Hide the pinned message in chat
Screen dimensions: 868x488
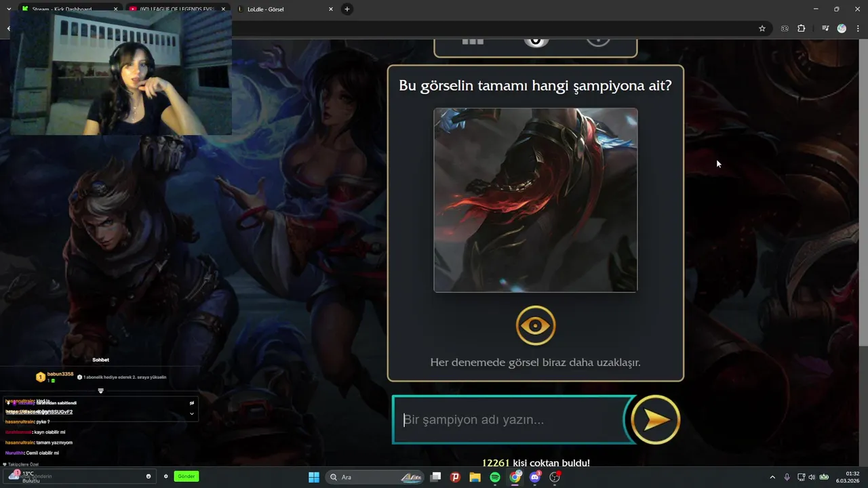(x=192, y=403)
